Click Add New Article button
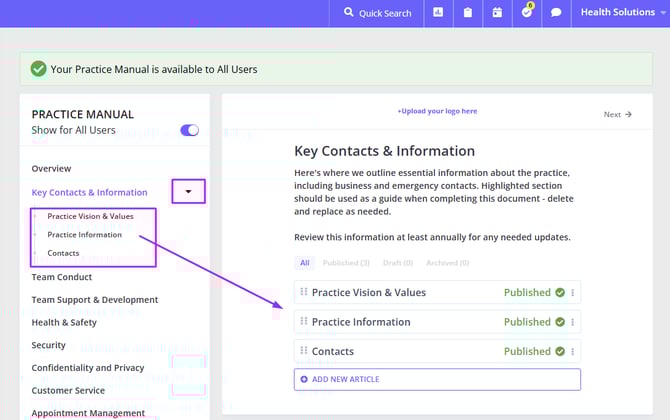670x420 pixels. click(437, 379)
